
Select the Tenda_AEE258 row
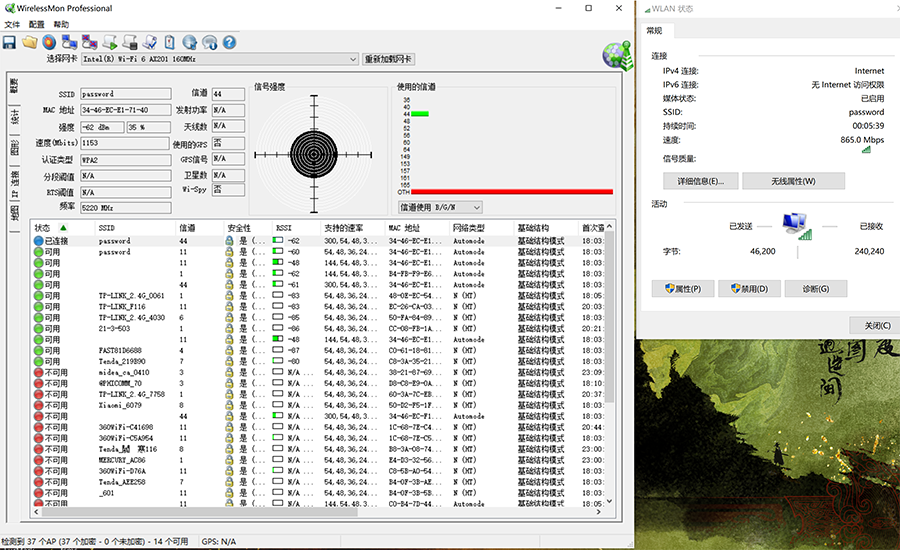tap(318, 482)
